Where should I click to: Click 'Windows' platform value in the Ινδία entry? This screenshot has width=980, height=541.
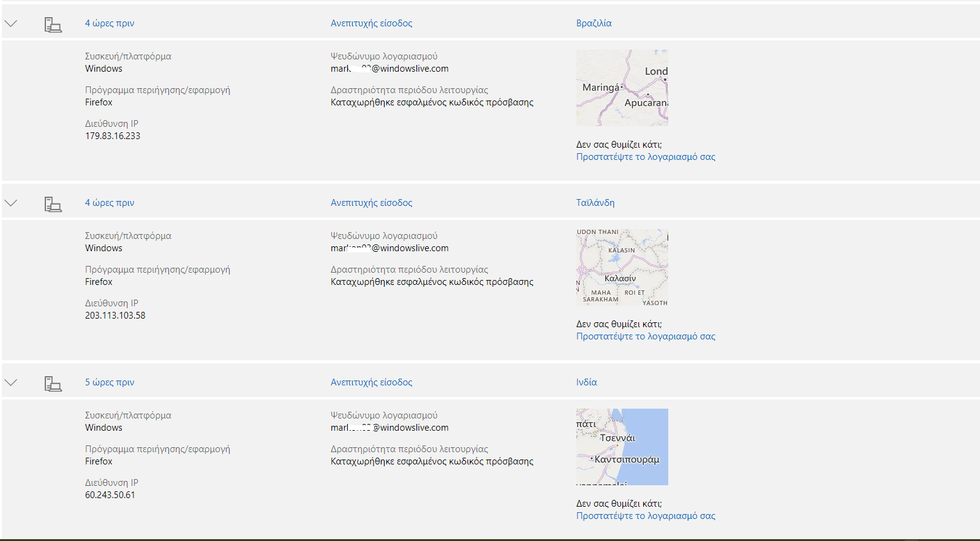pos(104,428)
